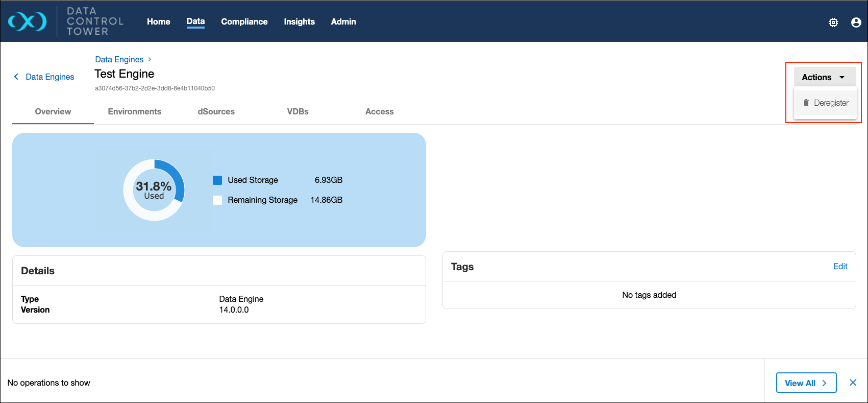Viewport: 868px width, 403px height.
Task: Open the dSources tab
Action: click(x=216, y=111)
